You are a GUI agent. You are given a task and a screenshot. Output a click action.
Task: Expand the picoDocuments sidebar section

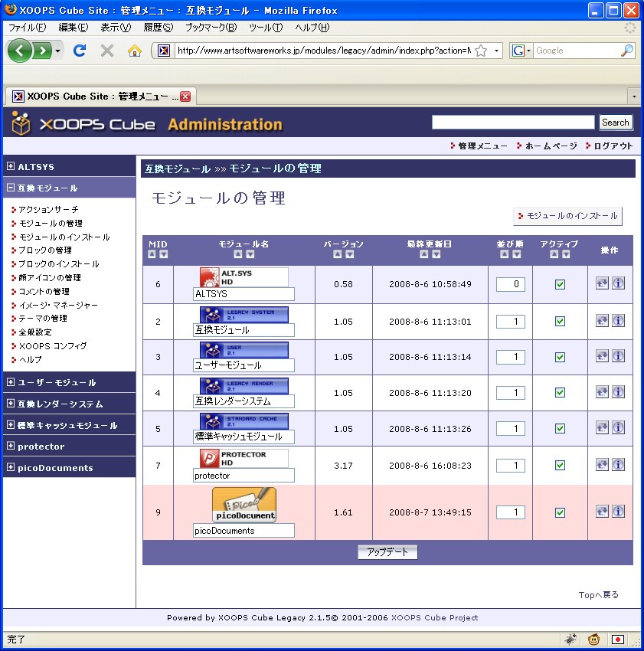coord(11,467)
